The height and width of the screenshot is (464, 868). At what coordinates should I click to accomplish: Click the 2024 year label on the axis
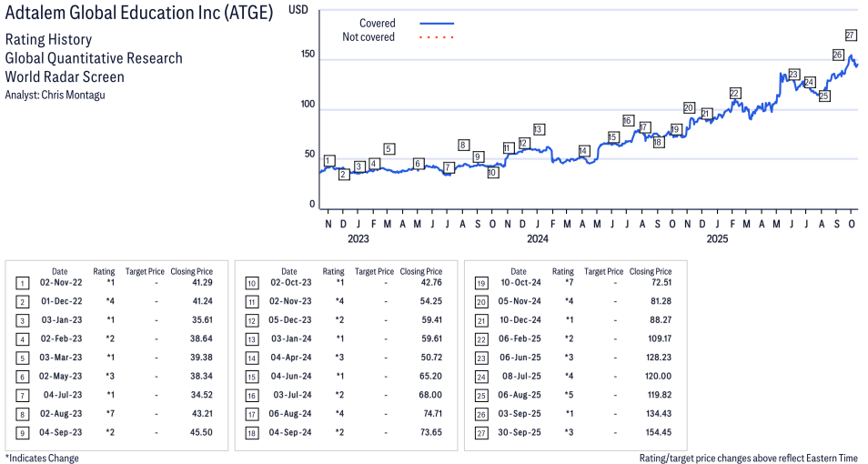[538, 239]
